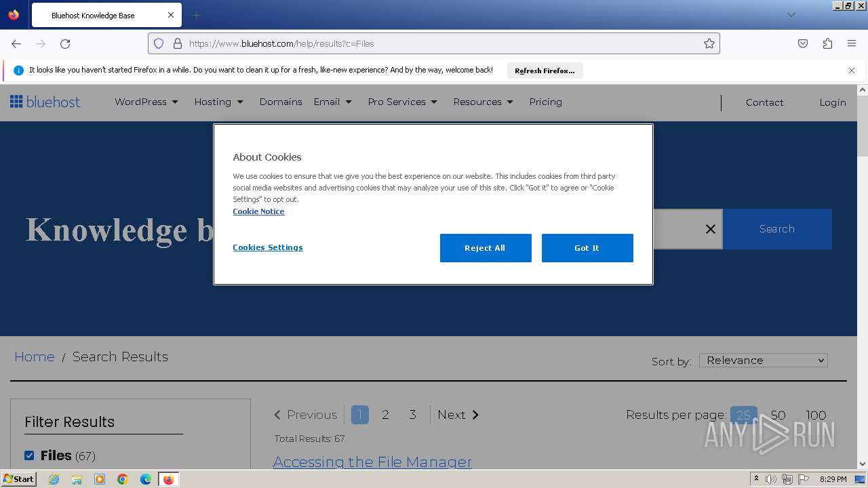Image resolution: width=868 pixels, height=488 pixels.
Task: Open the list all tabs chevron
Action: tap(791, 15)
